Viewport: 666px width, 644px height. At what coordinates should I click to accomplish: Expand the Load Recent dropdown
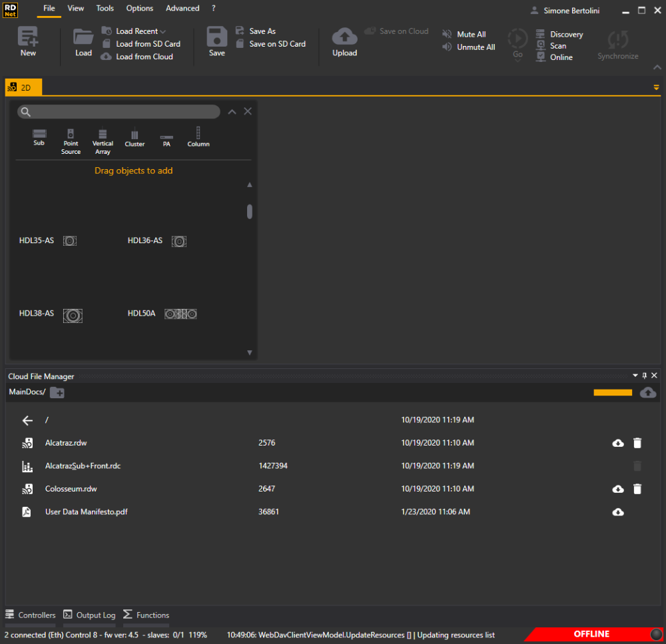(x=162, y=31)
